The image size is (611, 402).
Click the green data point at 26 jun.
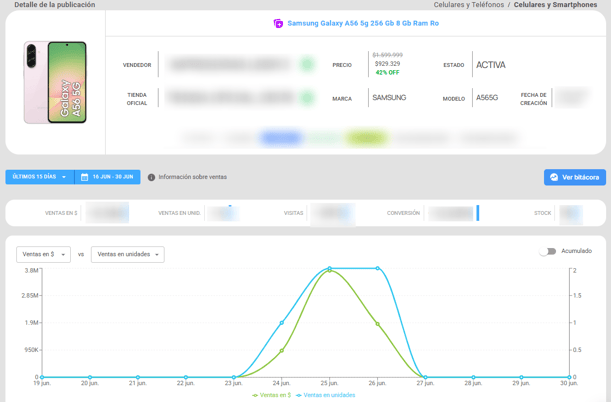point(378,324)
